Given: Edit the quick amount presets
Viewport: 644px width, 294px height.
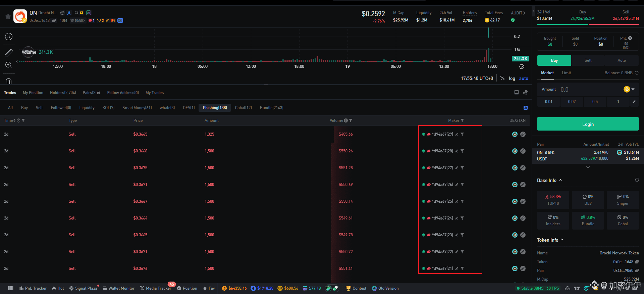Looking at the screenshot, I should (x=634, y=102).
